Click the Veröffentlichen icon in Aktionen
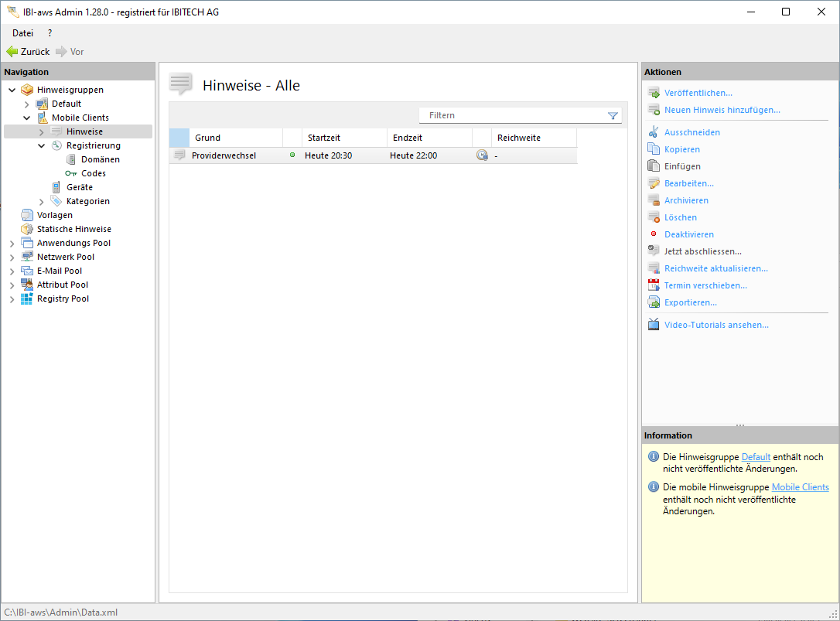 (x=654, y=93)
